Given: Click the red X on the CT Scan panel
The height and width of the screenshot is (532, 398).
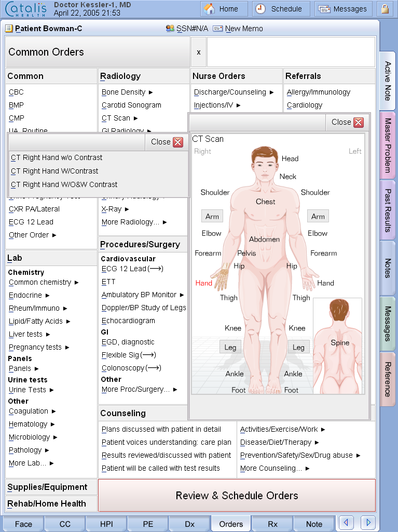Looking at the screenshot, I should (x=359, y=122).
